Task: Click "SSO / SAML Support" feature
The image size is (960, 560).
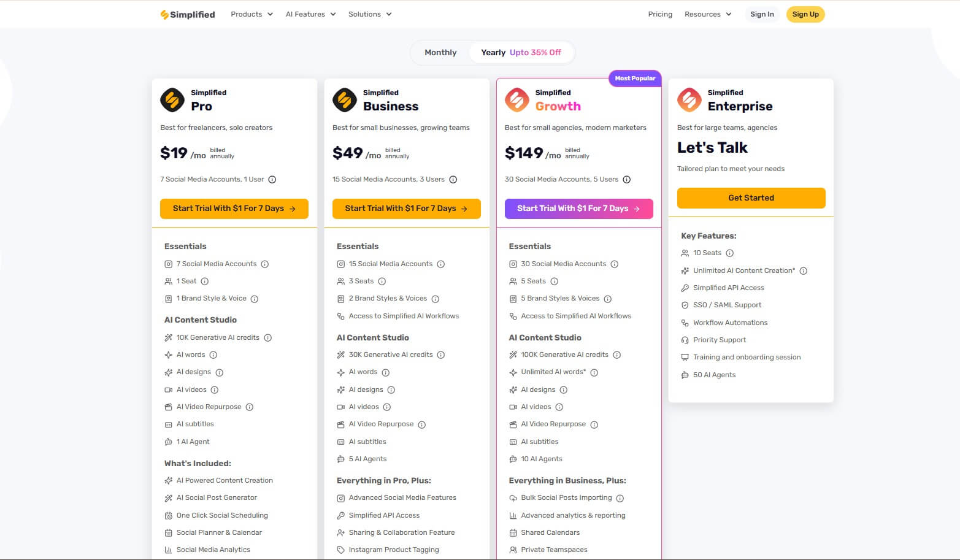Action: (728, 305)
